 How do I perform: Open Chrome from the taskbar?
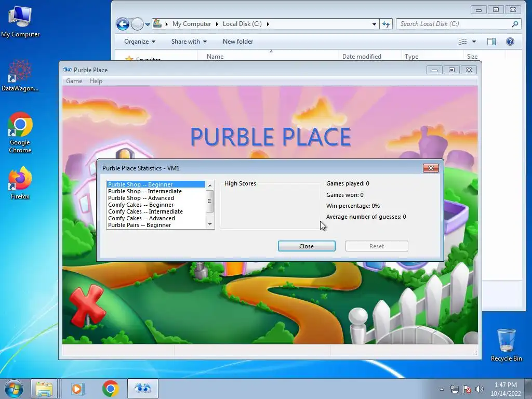point(110,389)
